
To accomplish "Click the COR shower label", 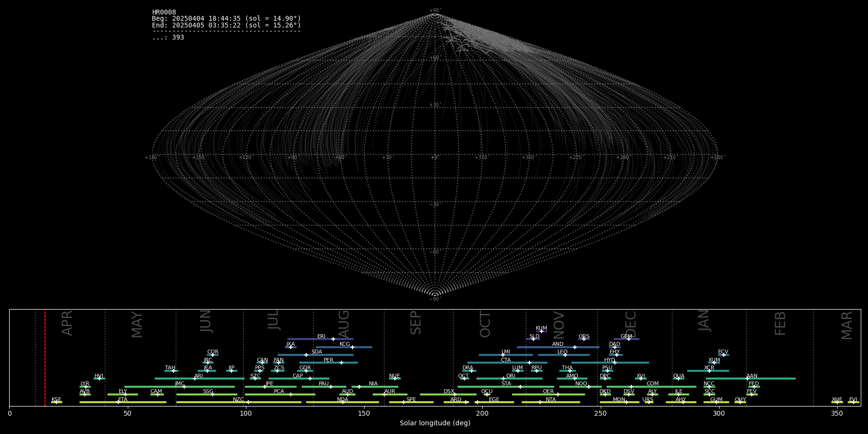I will coord(213,352).
